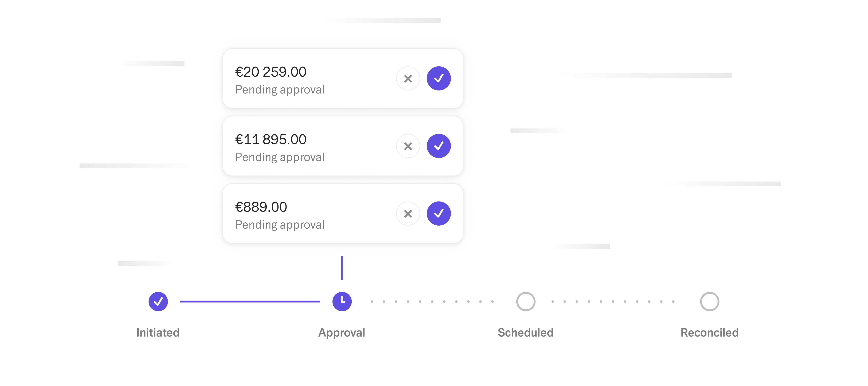Approve the €11 895.00 payment
This screenshot has width=868, height=386.
438,146
